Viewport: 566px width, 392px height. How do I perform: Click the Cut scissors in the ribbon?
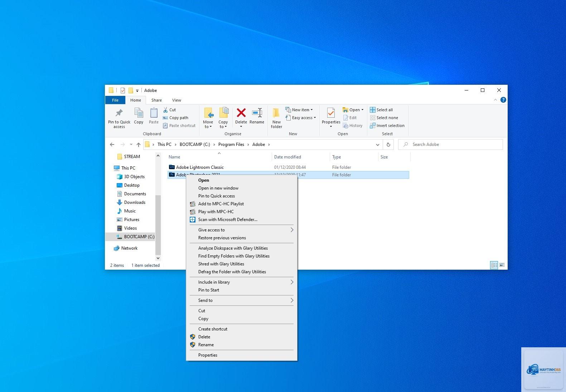coord(165,110)
